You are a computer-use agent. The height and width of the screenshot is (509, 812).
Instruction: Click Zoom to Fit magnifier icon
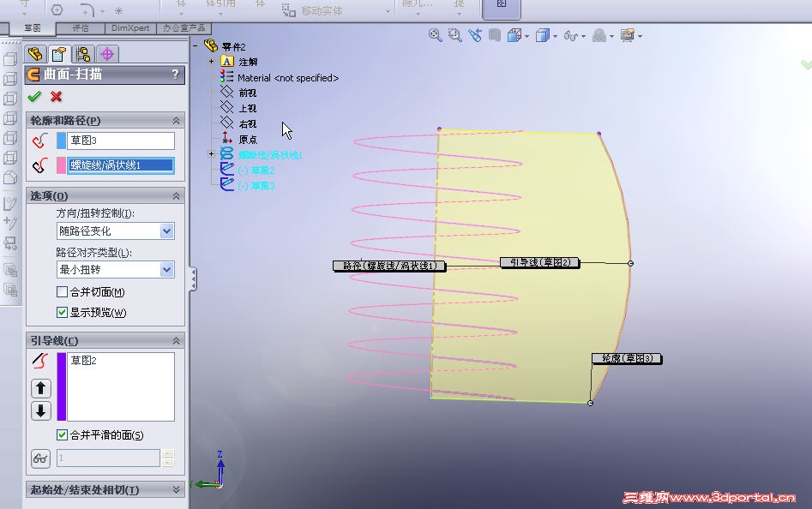[x=435, y=35]
